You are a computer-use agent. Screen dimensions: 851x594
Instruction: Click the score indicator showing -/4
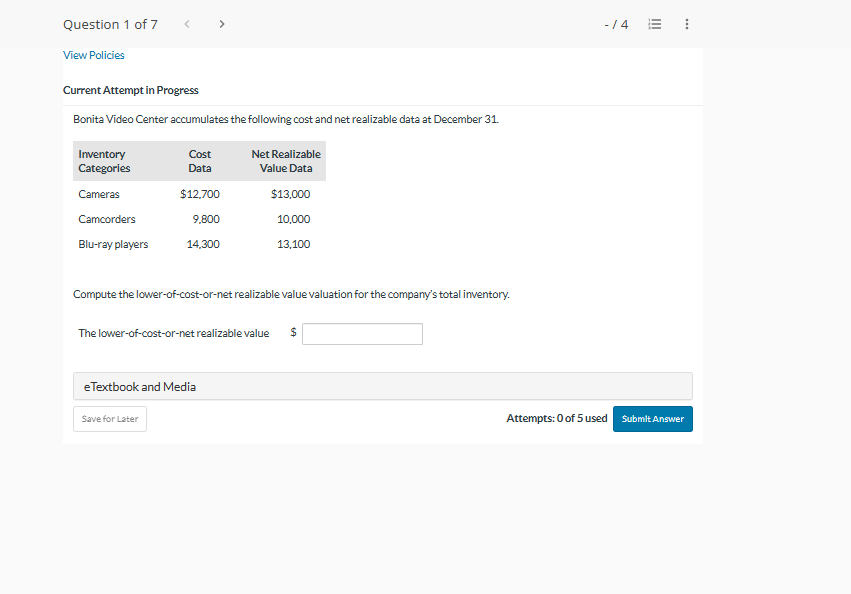click(x=616, y=23)
